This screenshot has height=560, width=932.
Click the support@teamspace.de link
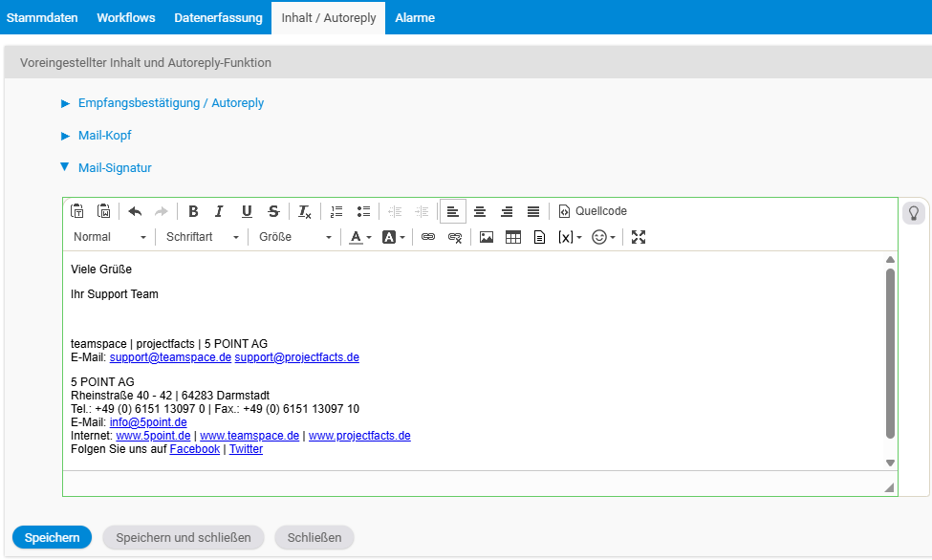(170, 357)
